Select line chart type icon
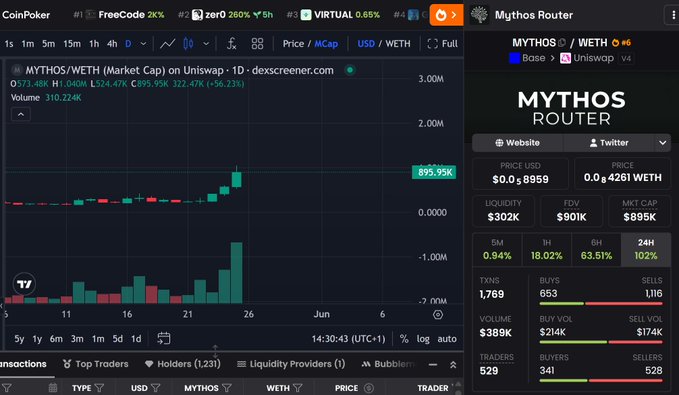The height and width of the screenshot is (395, 679). 167,44
